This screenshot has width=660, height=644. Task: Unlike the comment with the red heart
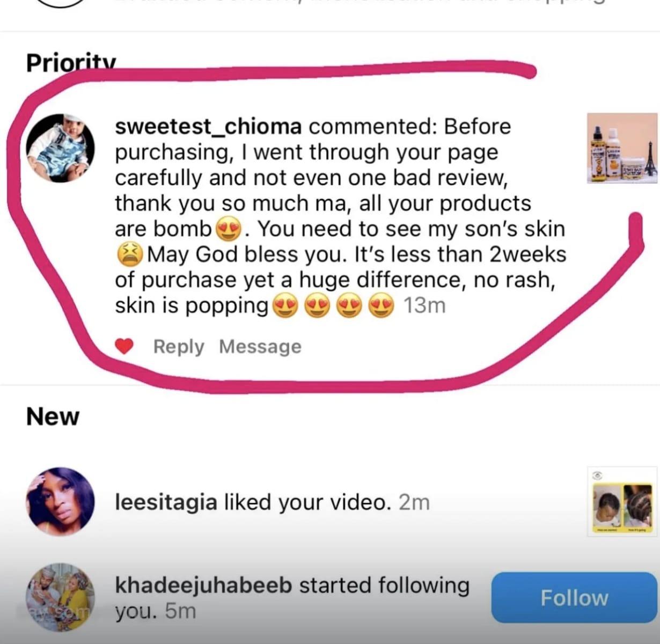coord(124,347)
